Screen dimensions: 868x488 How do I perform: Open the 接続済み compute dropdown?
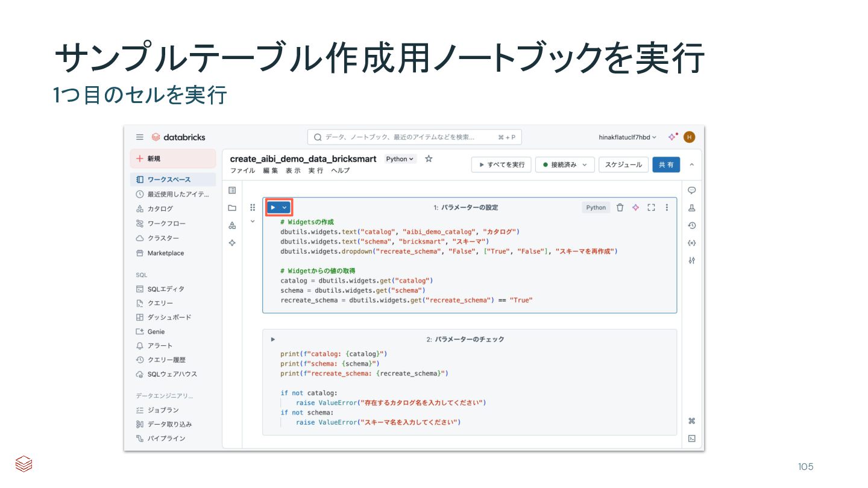tap(565, 164)
